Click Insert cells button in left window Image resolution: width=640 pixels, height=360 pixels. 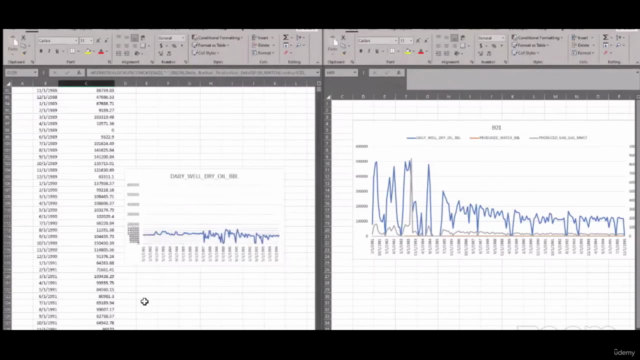(x=262, y=38)
